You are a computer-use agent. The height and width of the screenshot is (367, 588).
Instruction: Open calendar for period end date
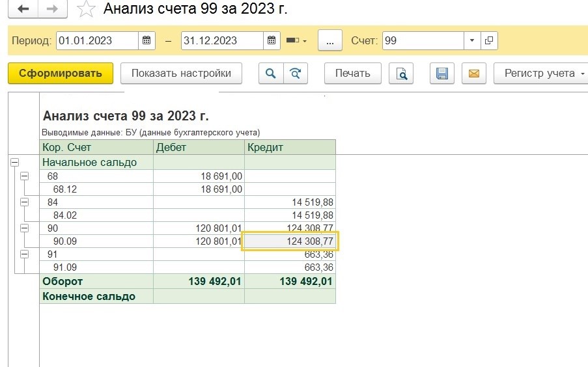(x=272, y=40)
